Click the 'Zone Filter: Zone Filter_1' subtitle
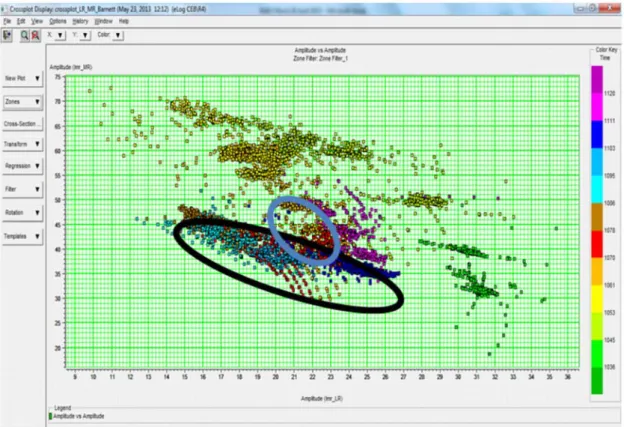 [320, 58]
